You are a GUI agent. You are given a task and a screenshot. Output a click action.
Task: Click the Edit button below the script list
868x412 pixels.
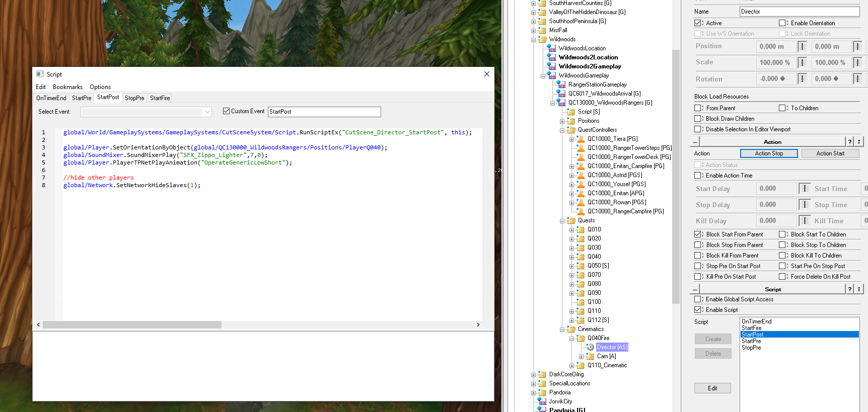coord(712,388)
